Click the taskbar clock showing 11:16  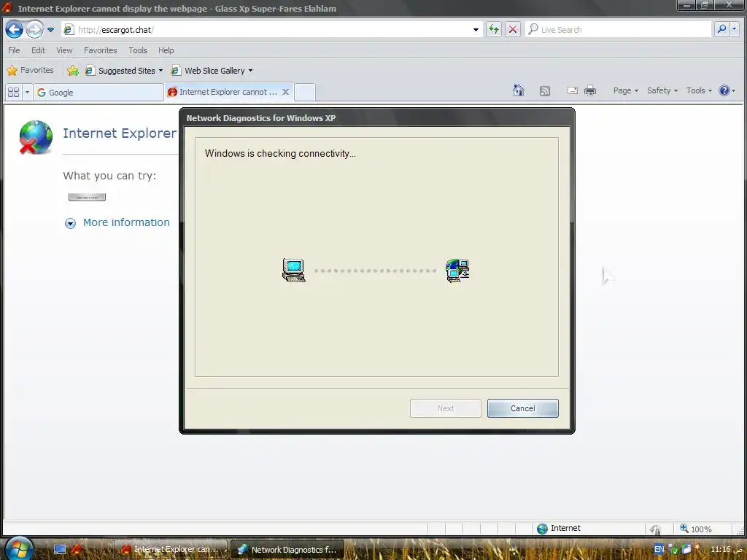tap(727, 549)
